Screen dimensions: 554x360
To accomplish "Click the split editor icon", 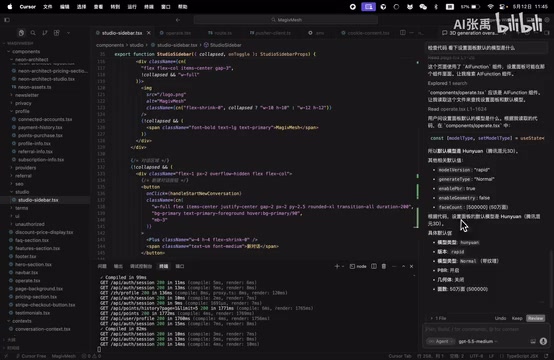I will point(402,33).
